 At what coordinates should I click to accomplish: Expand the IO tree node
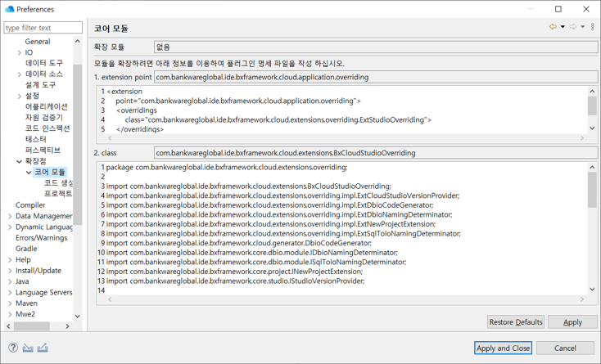[19, 52]
